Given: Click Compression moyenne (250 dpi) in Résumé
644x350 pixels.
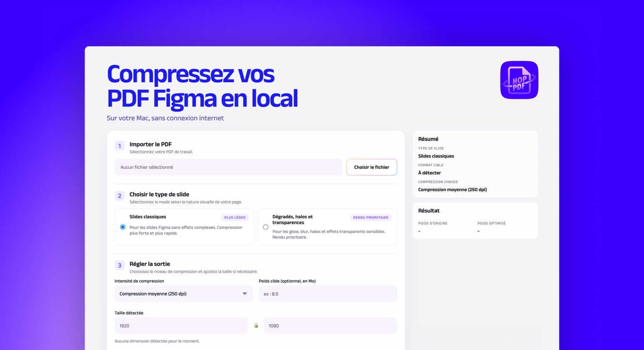Looking at the screenshot, I should (452, 190).
